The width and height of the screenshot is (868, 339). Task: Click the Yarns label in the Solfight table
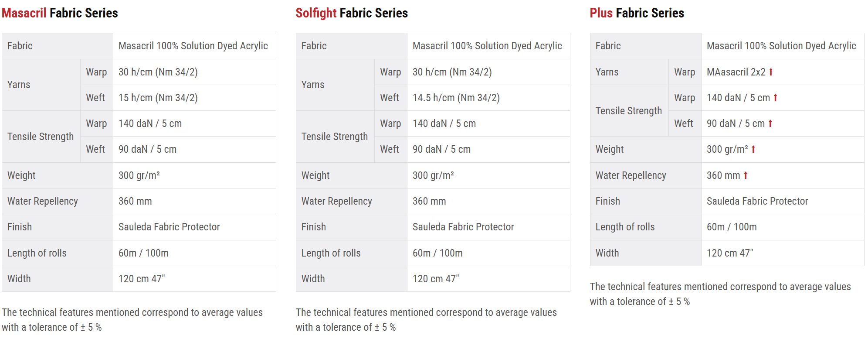[x=313, y=85]
